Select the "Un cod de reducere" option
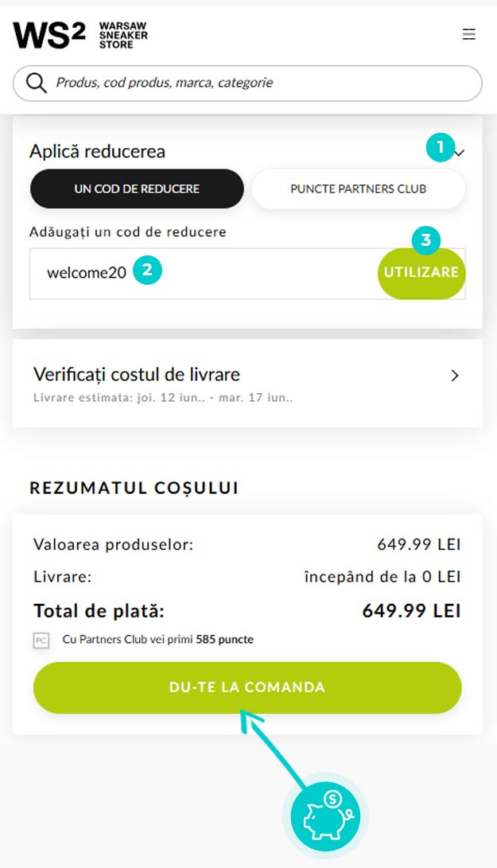Viewport: 497px width, 868px height. tap(137, 189)
